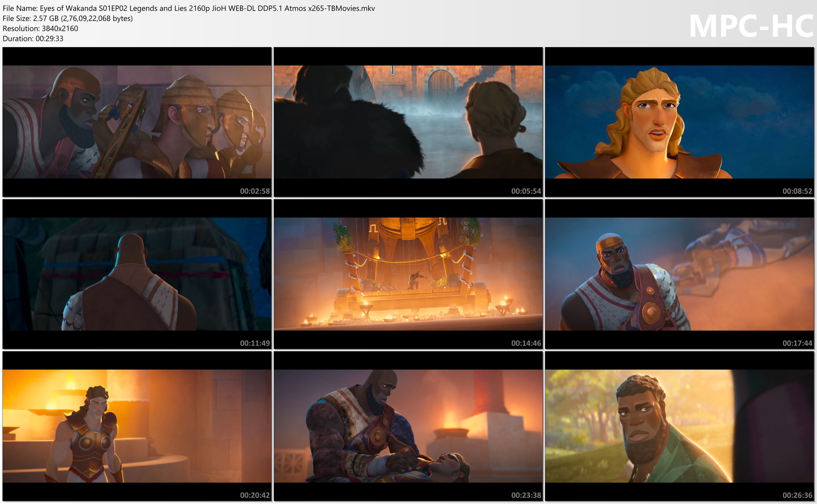The height and width of the screenshot is (504, 817).
Task: Click the 00:08:52 timestamp label
Action: pos(797,191)
